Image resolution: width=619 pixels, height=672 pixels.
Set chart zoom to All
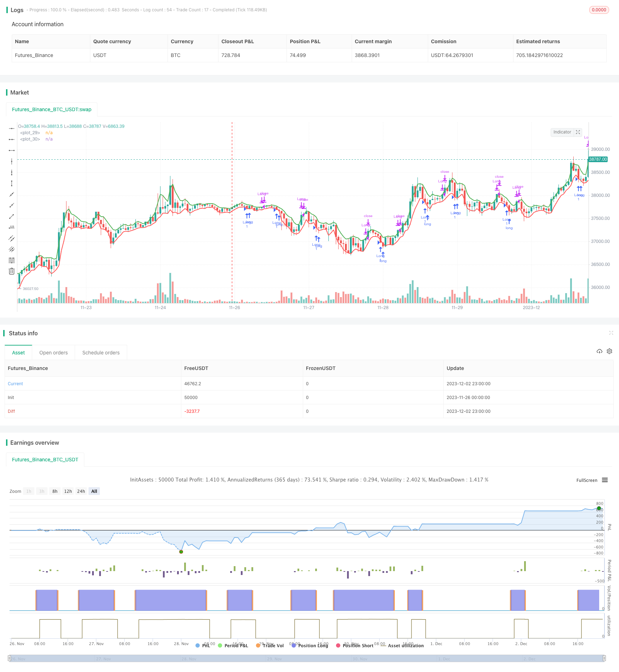click(x=94, y=491)
